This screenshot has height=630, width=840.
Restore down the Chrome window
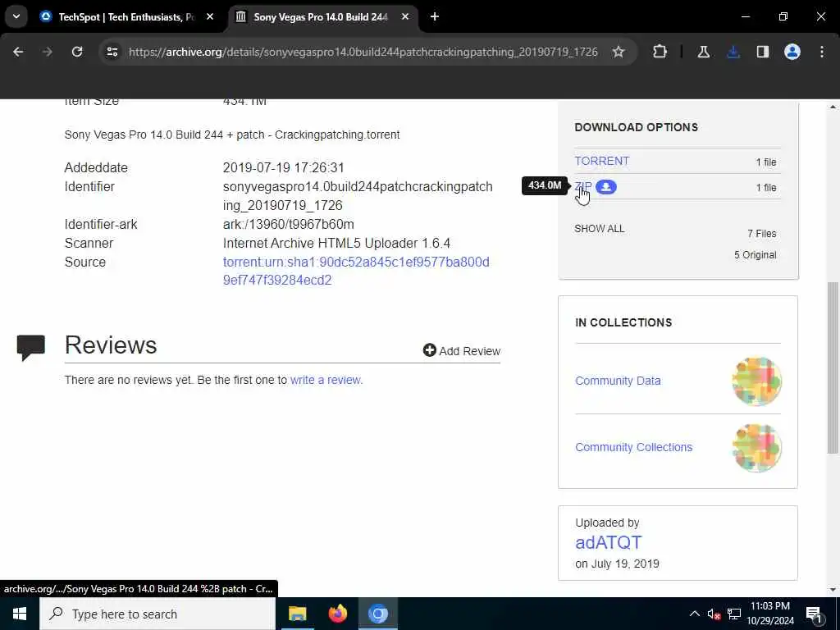(783, 16)
